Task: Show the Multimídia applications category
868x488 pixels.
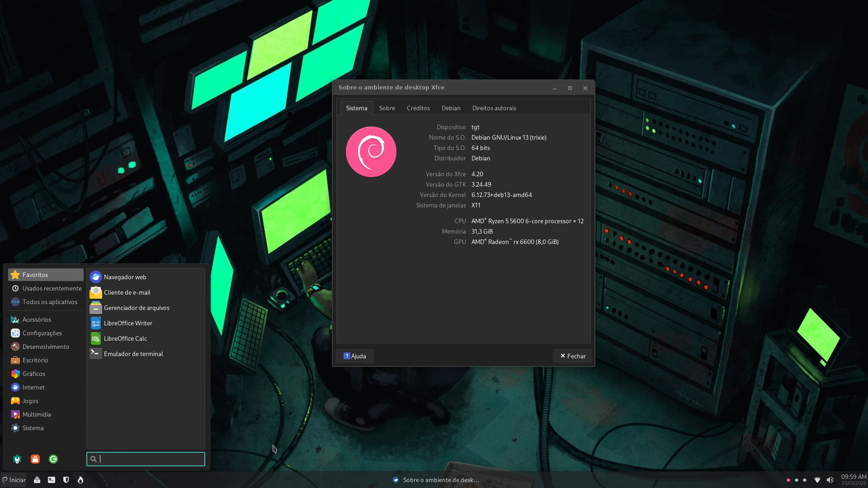Action: tap(37, 414)
